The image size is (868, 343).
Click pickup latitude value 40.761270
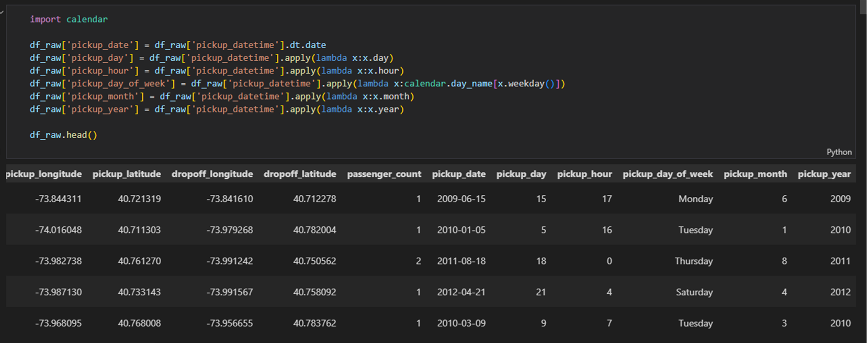139,261
